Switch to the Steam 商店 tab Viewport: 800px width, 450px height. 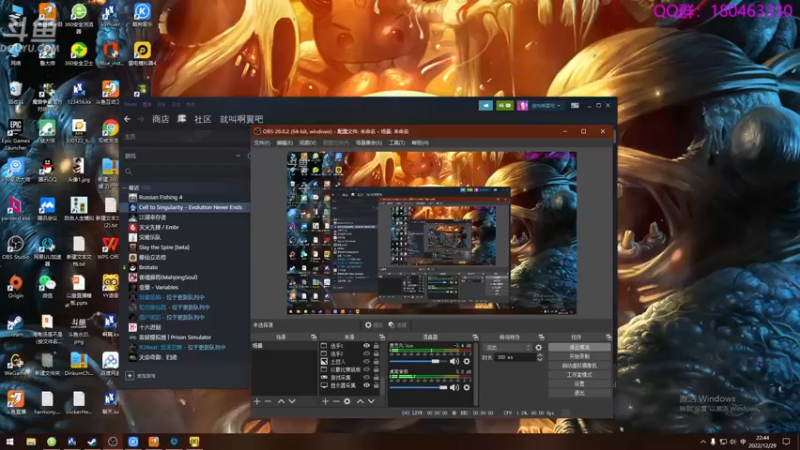161,119
